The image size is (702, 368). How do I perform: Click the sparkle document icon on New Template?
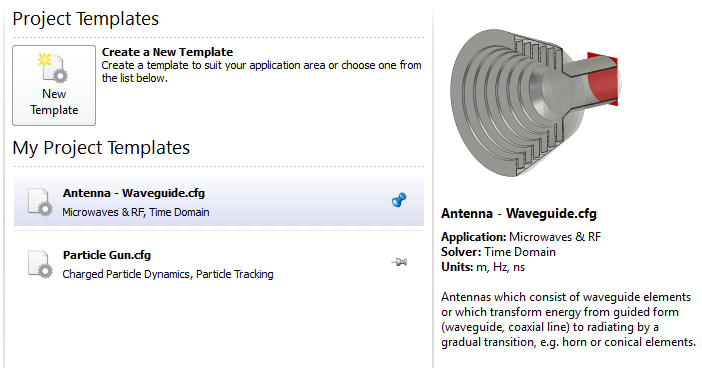click(x=53, y=68)
